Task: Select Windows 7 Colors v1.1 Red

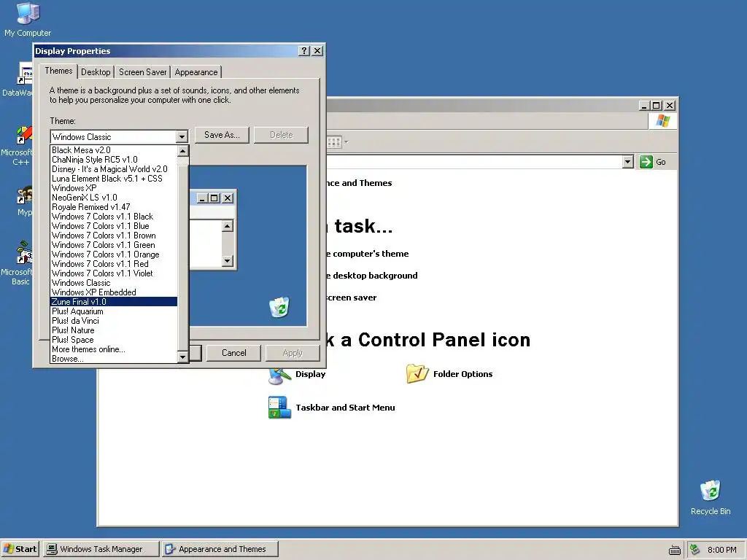Action: [114, 264]
